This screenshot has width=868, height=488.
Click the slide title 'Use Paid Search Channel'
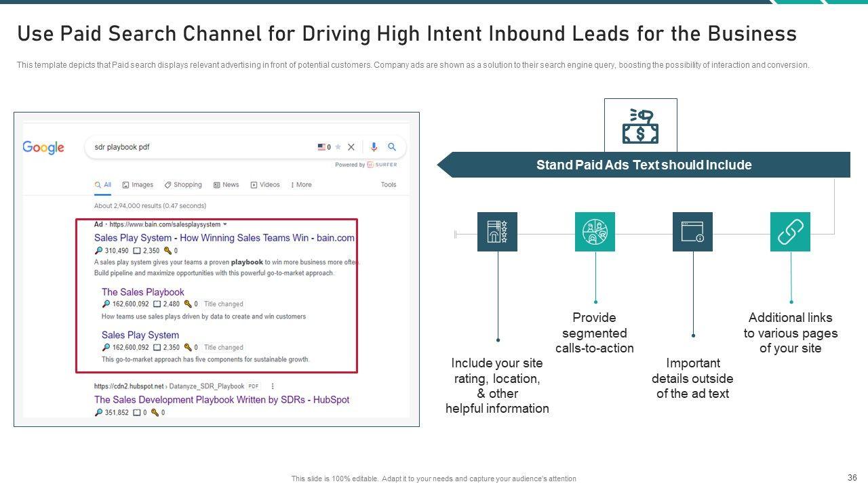pos(407,34)
